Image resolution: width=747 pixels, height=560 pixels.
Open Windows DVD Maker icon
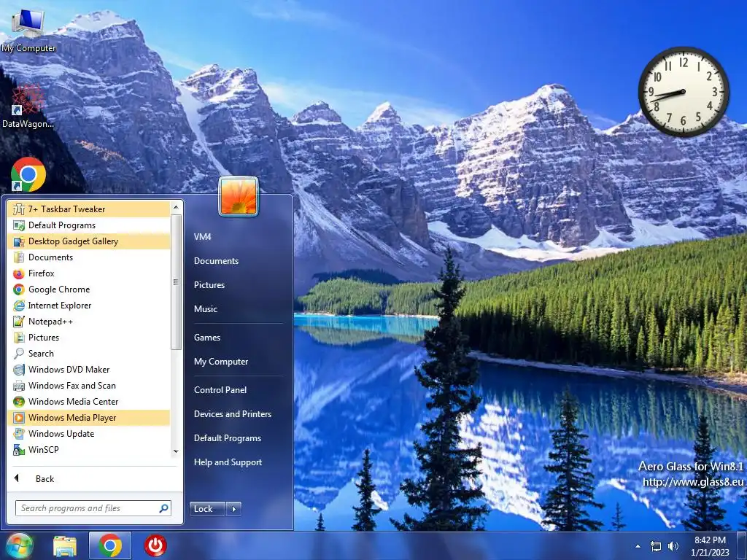(18, 370)
